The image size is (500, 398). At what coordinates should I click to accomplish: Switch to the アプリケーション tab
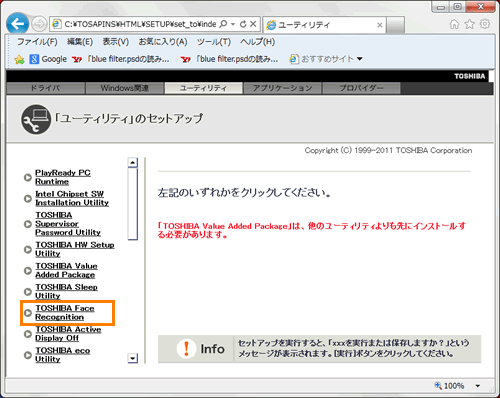tap(282, 88)
